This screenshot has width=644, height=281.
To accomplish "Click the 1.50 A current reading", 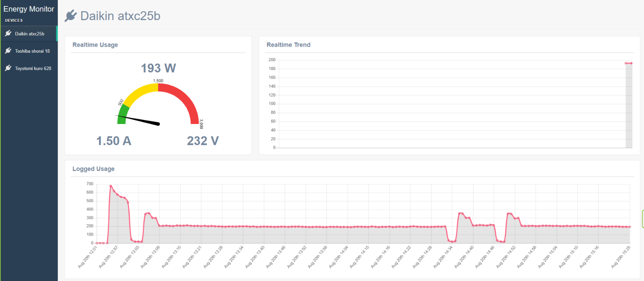I will pos(114,141).
